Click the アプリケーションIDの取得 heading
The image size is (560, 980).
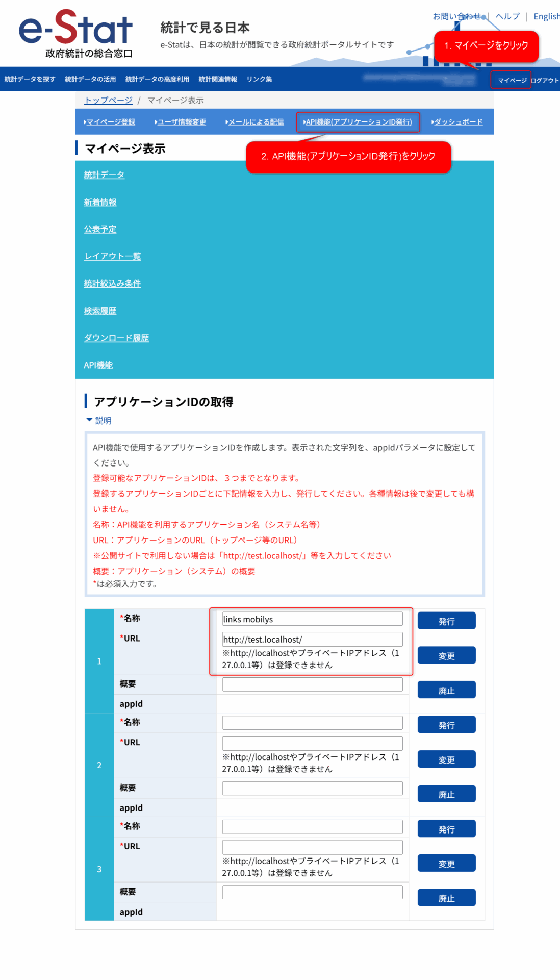(x=164, y=402)
